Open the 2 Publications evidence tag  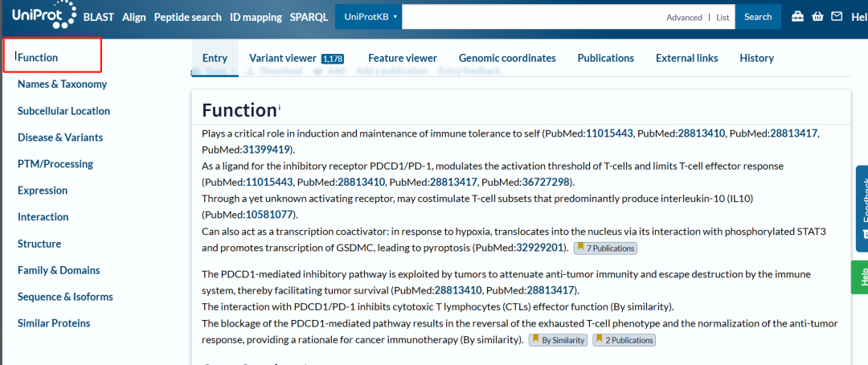(x=624, y=340)
